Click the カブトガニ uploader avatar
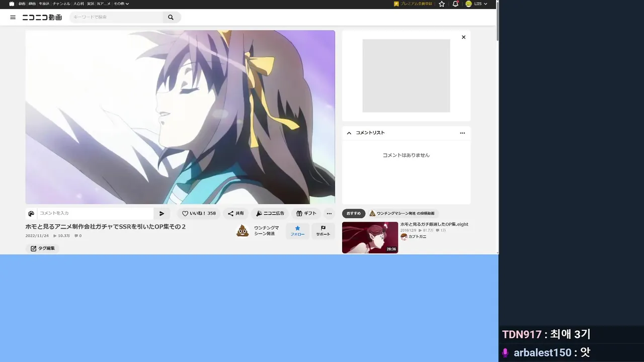This screenshot has height=362, width=644. (404, 237)
